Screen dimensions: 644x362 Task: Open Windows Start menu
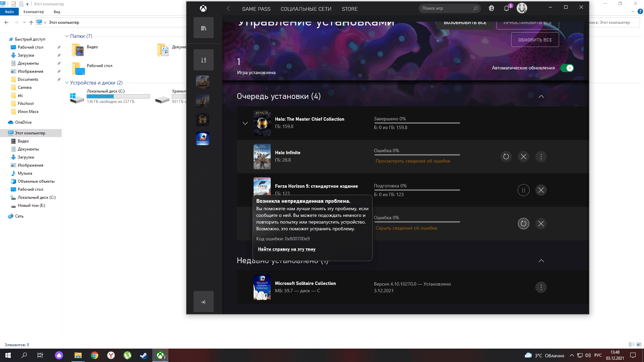pos(8,355)
